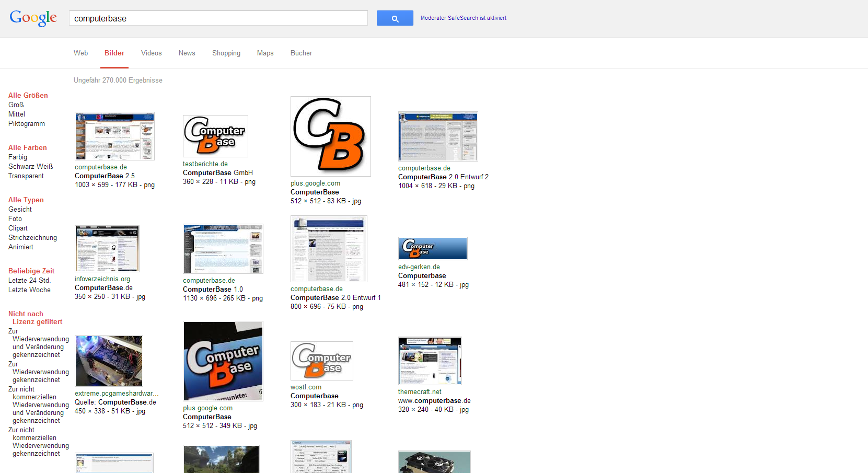Viewport: 868px width, 473px height.
Task: Click the Ungefähr 270.000 Ergebnisse count
Action: (118, 80)
